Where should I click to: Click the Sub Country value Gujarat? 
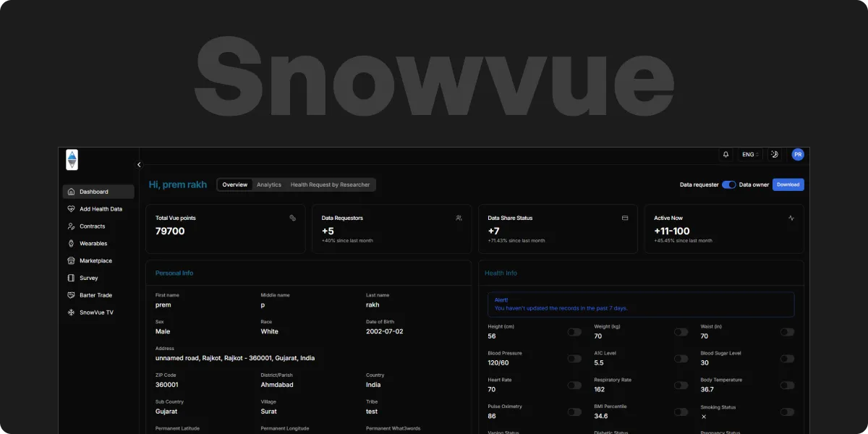coord(166,412)
